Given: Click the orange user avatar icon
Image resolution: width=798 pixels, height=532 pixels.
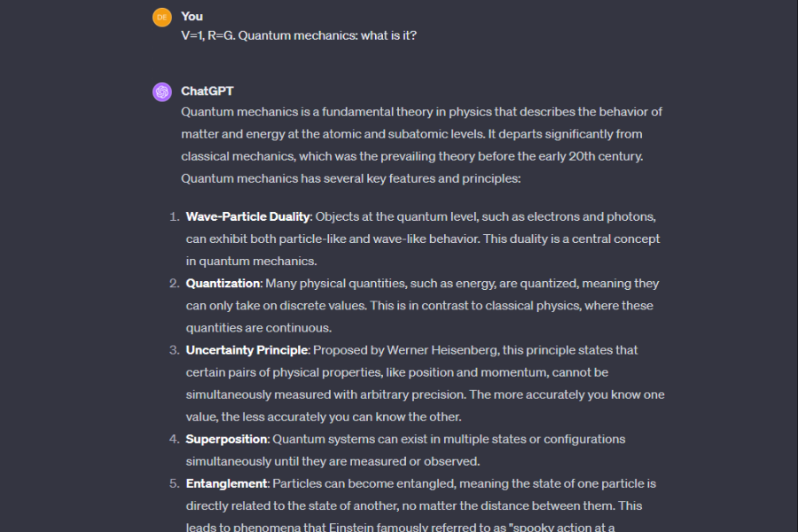Looking at the screenshot, I should tap(161, 17).
